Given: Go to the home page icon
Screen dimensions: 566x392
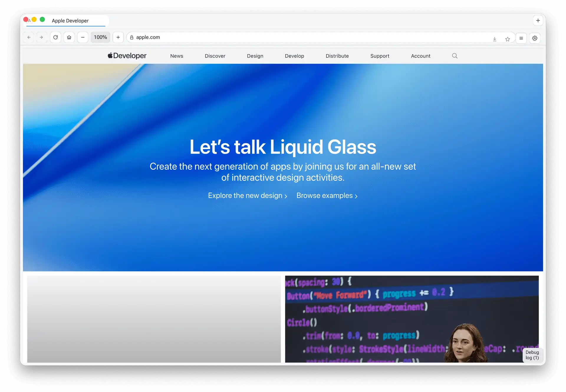Looking at the screenshot, I should coord(69,37).
